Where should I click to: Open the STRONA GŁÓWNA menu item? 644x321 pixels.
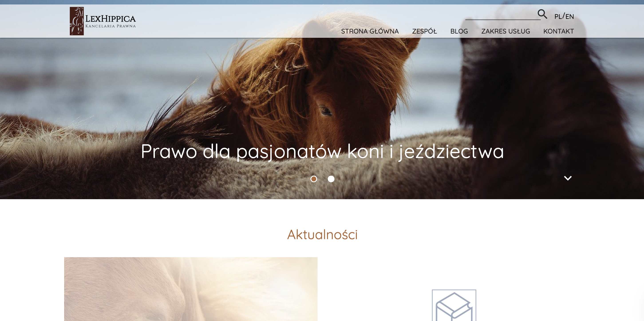pos(370,31)
